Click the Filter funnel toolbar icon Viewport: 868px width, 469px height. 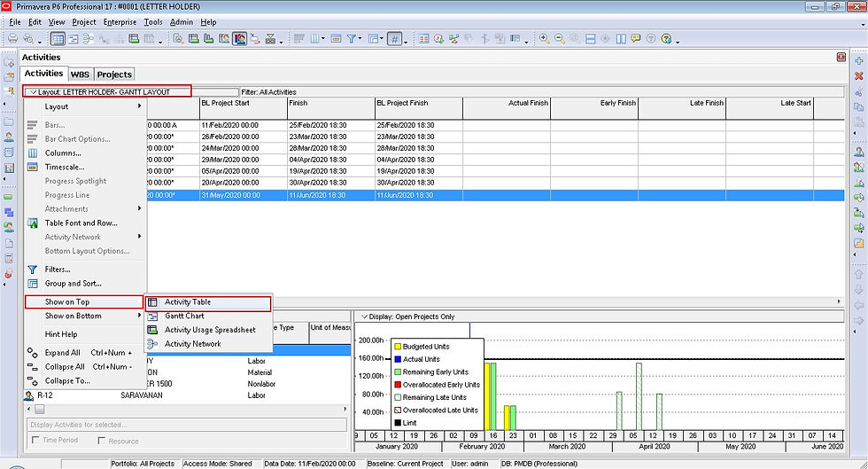click(x=351, y=39)
